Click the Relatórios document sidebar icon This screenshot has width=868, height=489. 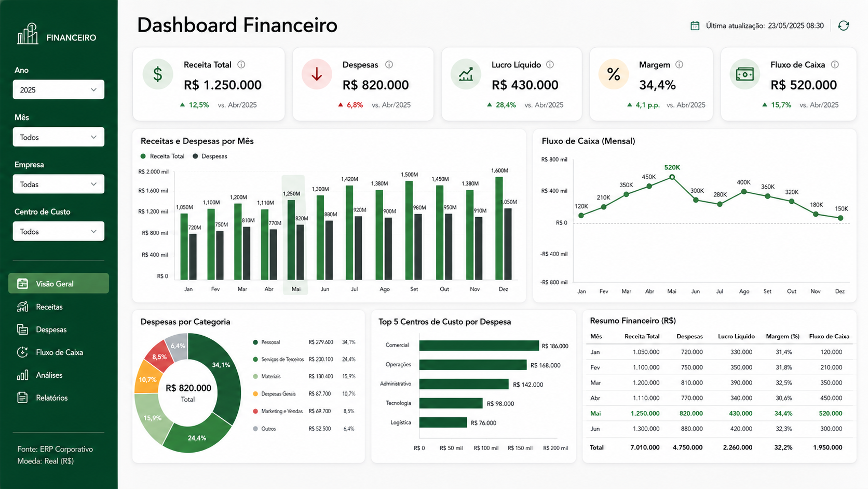pos(22,398)
